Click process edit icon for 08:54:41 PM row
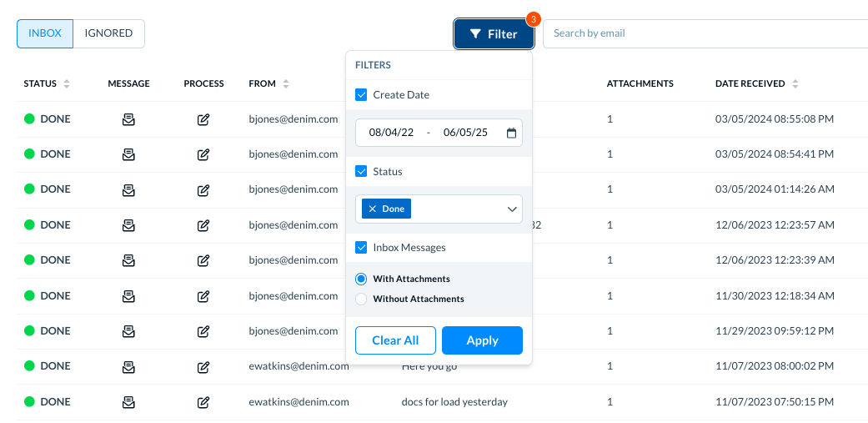The height and width of the screenshot is (423, 868). pos(203,154)
